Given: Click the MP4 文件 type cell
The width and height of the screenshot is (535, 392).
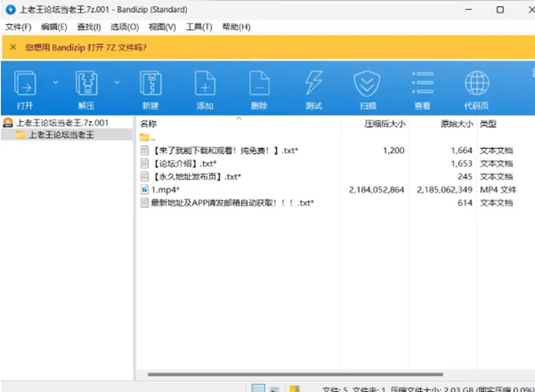Looking at the screenshot, I should point(498,190).
